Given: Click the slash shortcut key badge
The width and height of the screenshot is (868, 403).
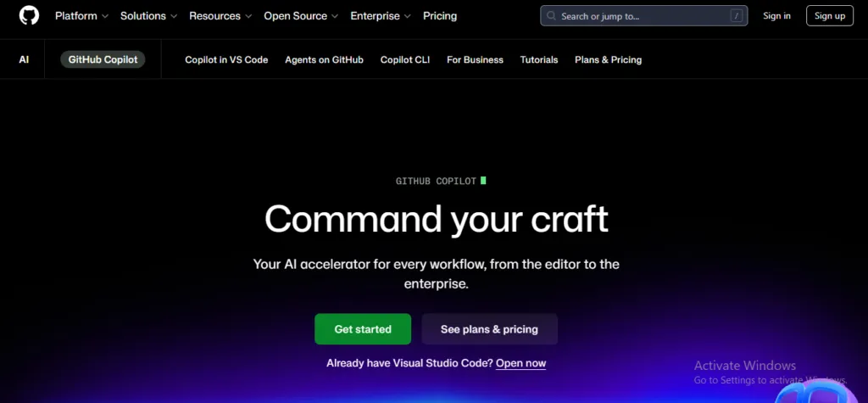Looking at the screenshot, I should [736, 16].
